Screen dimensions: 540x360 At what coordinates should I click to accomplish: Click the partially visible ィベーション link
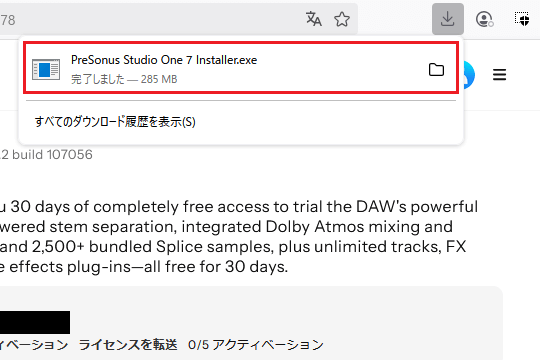point(34,344)
